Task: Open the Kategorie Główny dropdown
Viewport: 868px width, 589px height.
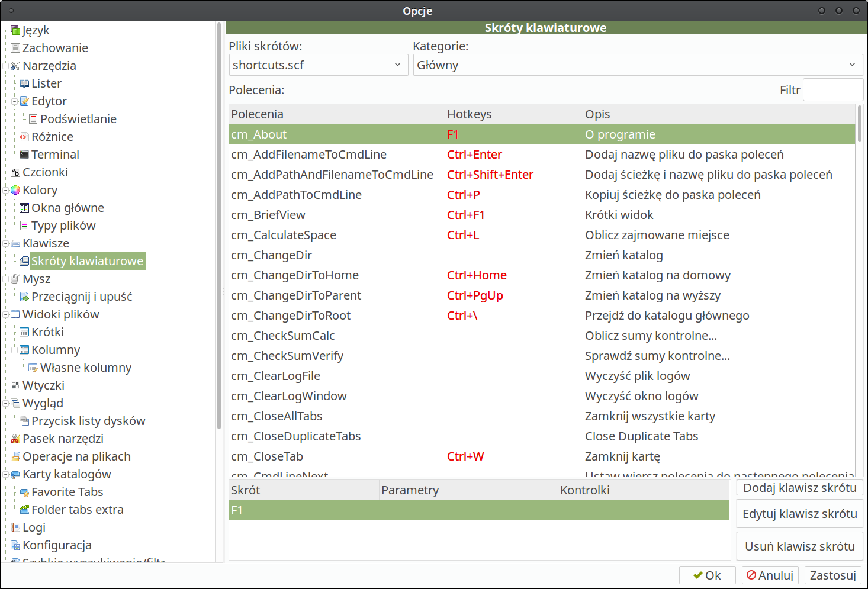Action: pyautogui.click(x=638, y=65)
